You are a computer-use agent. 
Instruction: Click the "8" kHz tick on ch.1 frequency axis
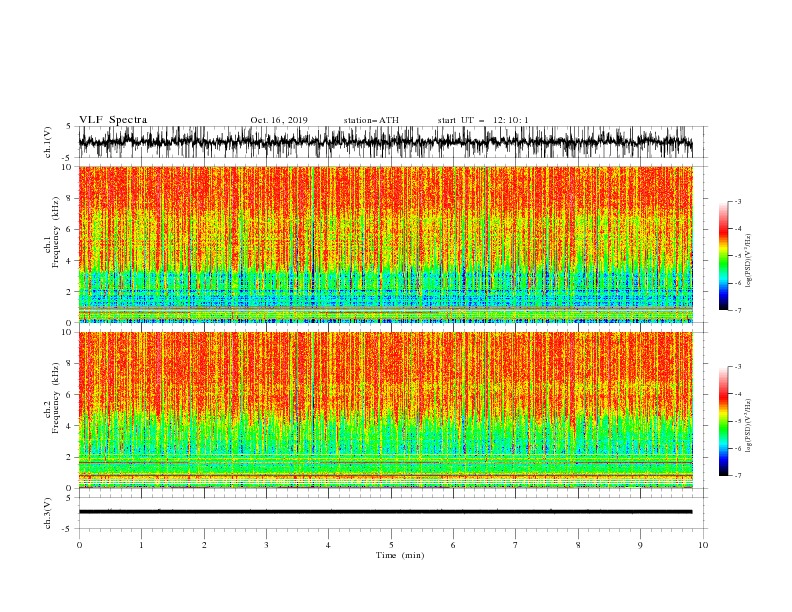coord(69,198)
